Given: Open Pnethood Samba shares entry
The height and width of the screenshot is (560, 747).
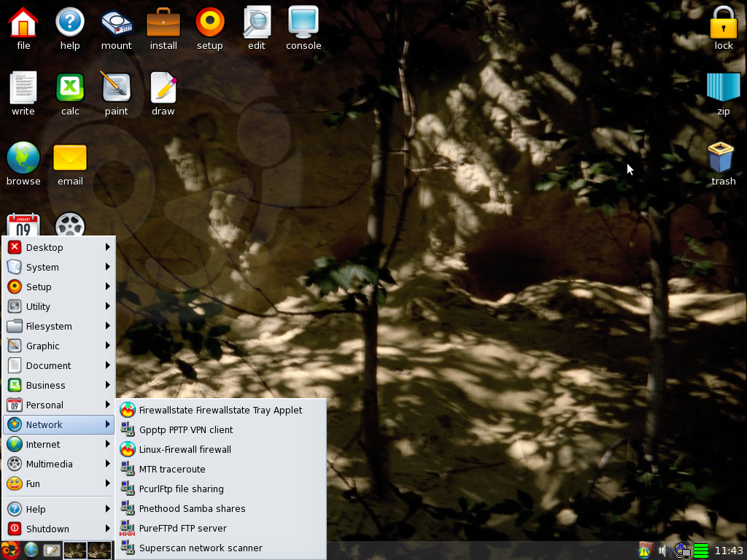Looking at the screenshot, I should tap(192, 508).
